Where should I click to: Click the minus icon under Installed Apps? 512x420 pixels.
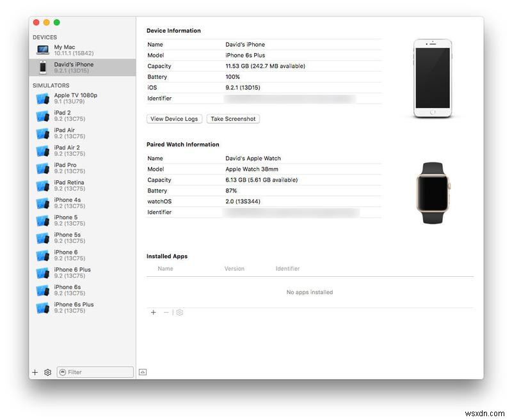[165, 313]
